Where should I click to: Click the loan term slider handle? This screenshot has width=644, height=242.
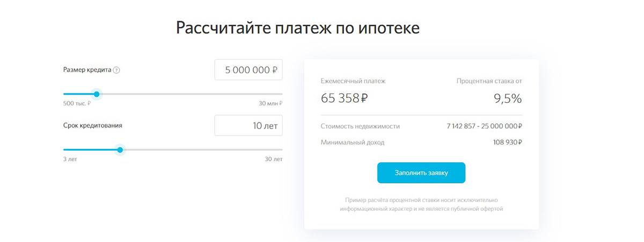120,150
